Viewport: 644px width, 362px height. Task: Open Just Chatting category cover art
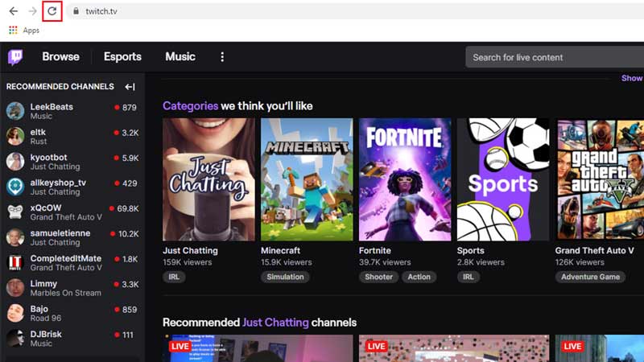208,179
